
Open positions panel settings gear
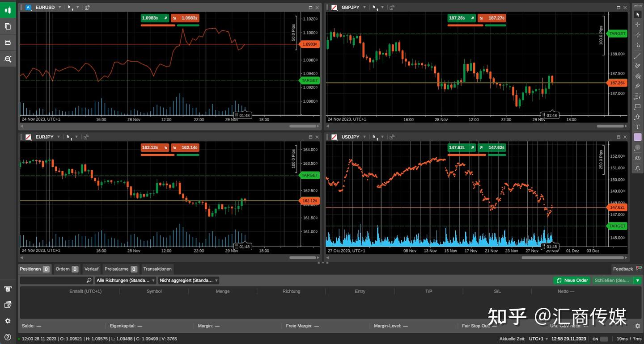click(x=638, y=326)
